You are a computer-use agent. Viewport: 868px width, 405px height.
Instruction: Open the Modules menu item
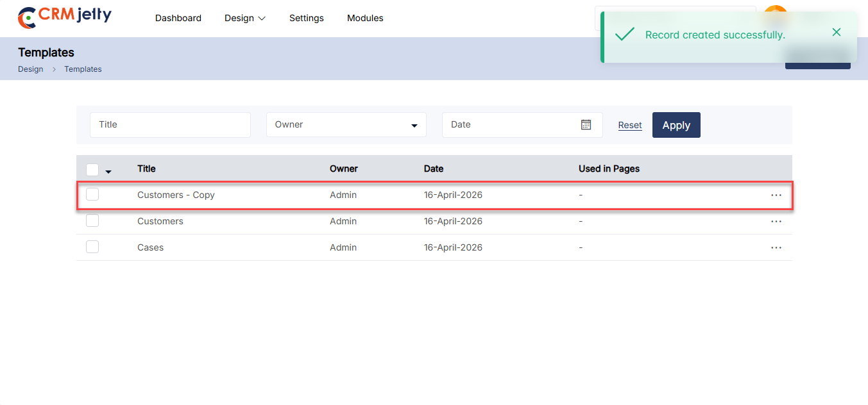click(x=364, y=18)
